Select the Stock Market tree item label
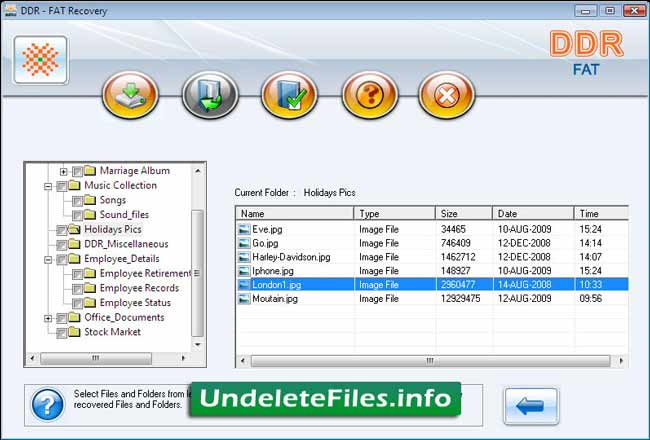This screenshot has height=440, width=650. (x=112, y=332)
